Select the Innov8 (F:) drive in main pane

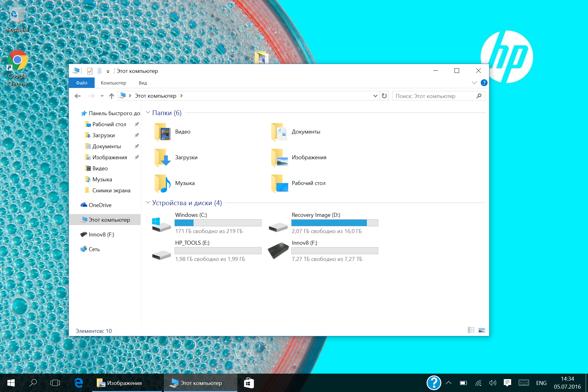click(x=323, y=251)
